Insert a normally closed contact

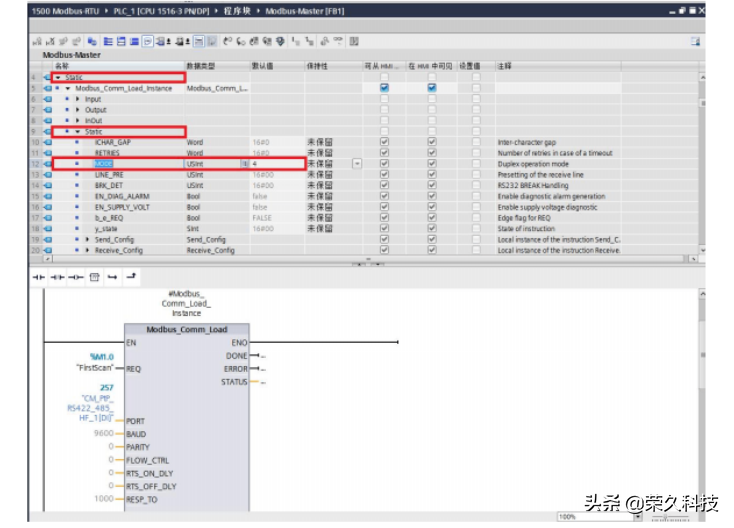(x=59, y=276)
